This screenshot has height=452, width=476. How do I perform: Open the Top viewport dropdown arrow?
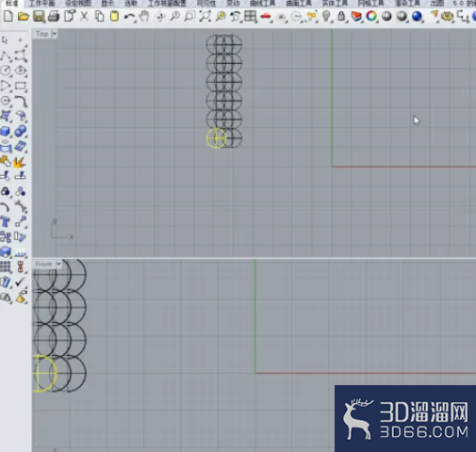(x=54, y=34)
